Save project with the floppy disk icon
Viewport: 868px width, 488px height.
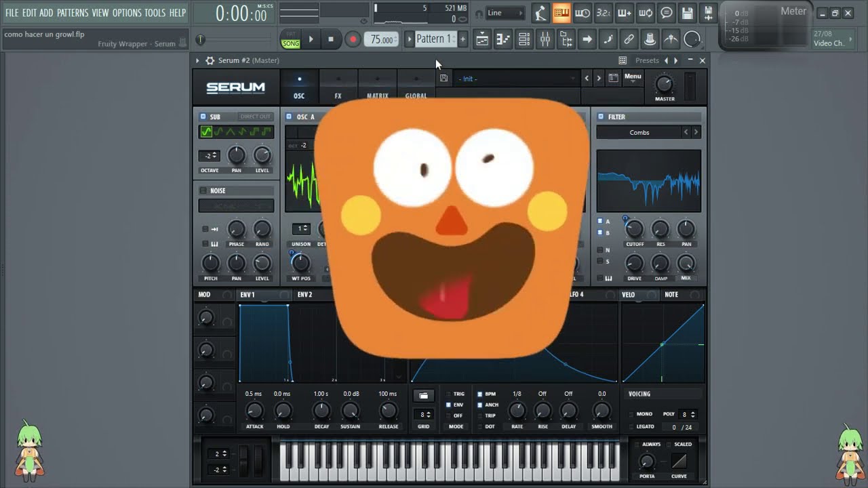[688, 13]
